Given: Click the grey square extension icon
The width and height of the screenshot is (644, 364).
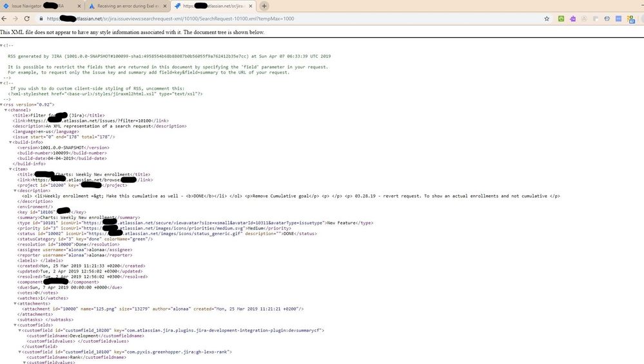Looking at the screenshot, I should point(596,19).
